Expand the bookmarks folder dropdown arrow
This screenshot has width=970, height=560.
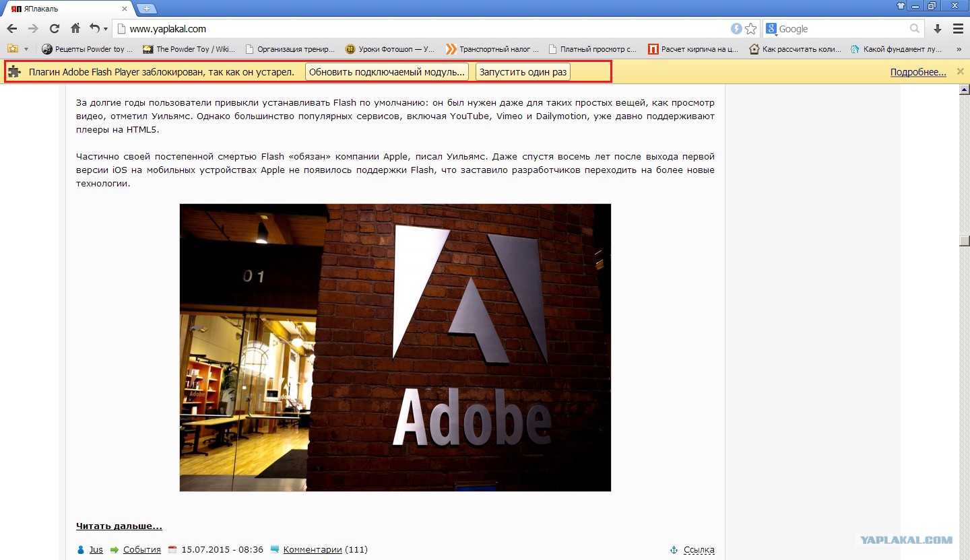(26, 49)
